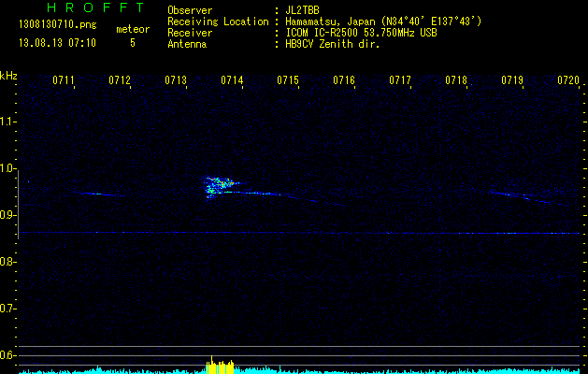Click the meteor count value 5

tap(132, 42)
